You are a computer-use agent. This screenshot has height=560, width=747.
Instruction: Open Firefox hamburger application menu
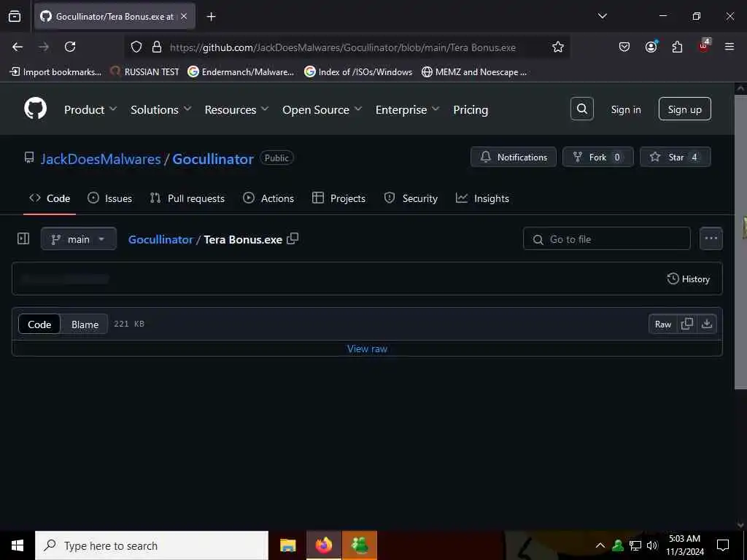point(729,47)
